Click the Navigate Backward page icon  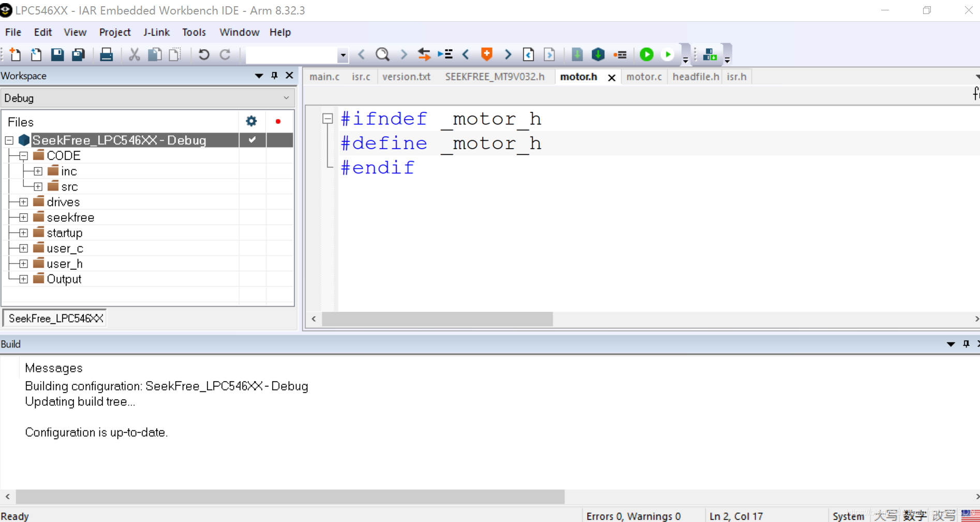pyautogui.click(x=528, y=54)
